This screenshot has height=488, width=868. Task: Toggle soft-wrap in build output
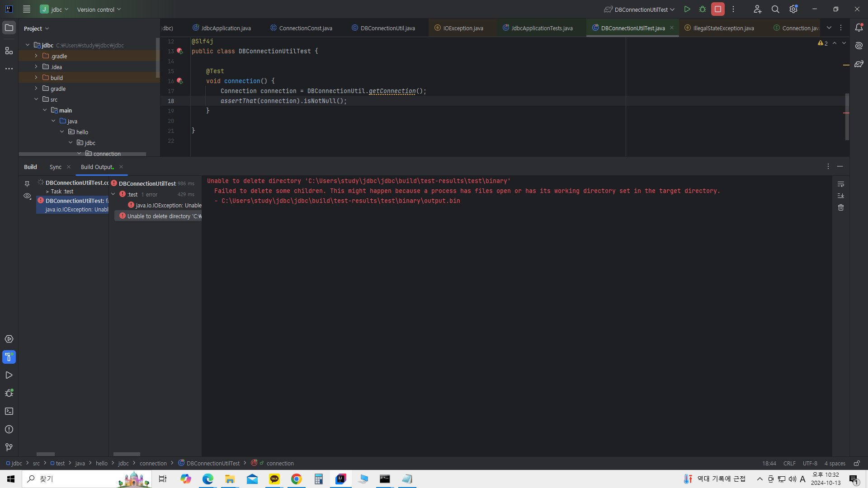click(x=841, y=184)
